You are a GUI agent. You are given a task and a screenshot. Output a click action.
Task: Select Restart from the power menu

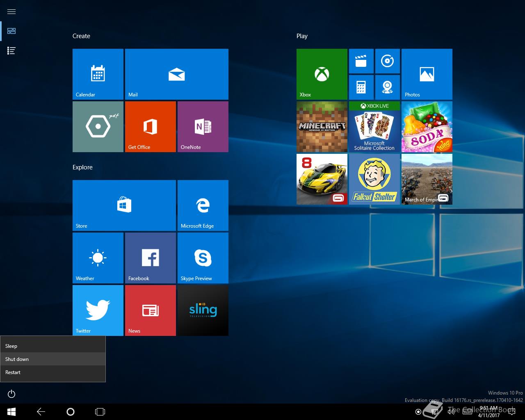[x=53, y=372]
